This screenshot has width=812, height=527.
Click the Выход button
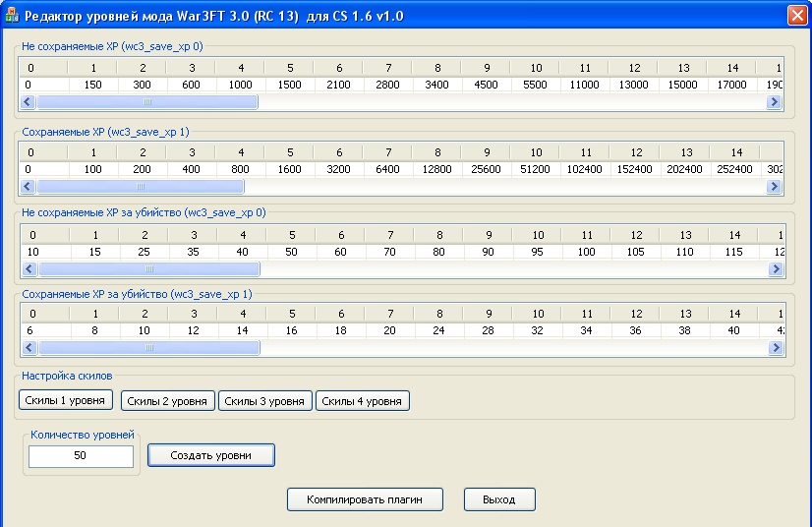499,499
